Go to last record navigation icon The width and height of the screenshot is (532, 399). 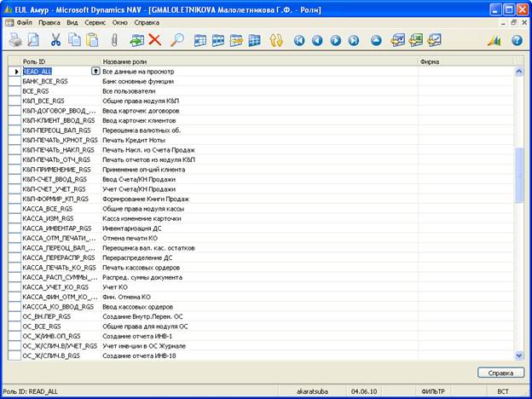point(352,40)
